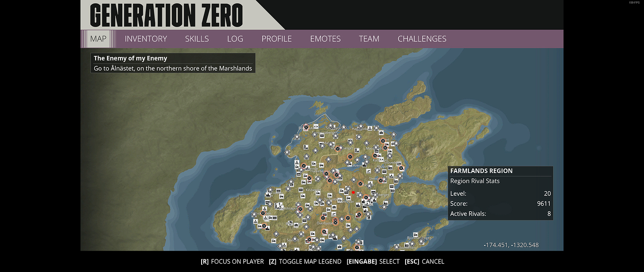Click the map coordinates readout -174.451, -1320.548
644x272 pixels.
pyautogui.click(x=511, y=245)
